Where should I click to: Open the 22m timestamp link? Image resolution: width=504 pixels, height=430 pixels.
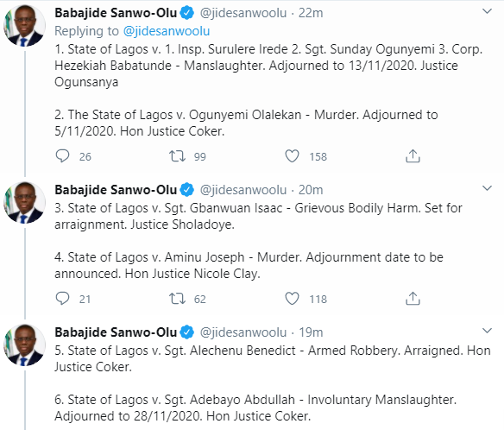pos(311,13)
